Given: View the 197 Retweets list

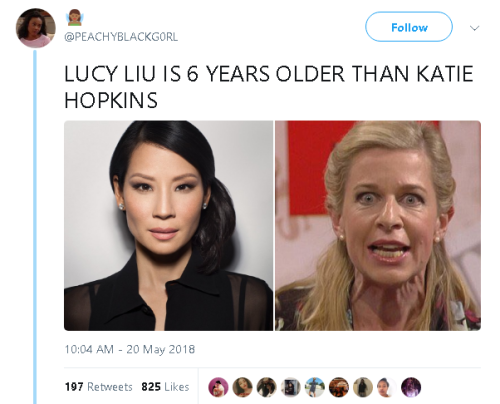Looking at the screenshot, I should [99, 387].
